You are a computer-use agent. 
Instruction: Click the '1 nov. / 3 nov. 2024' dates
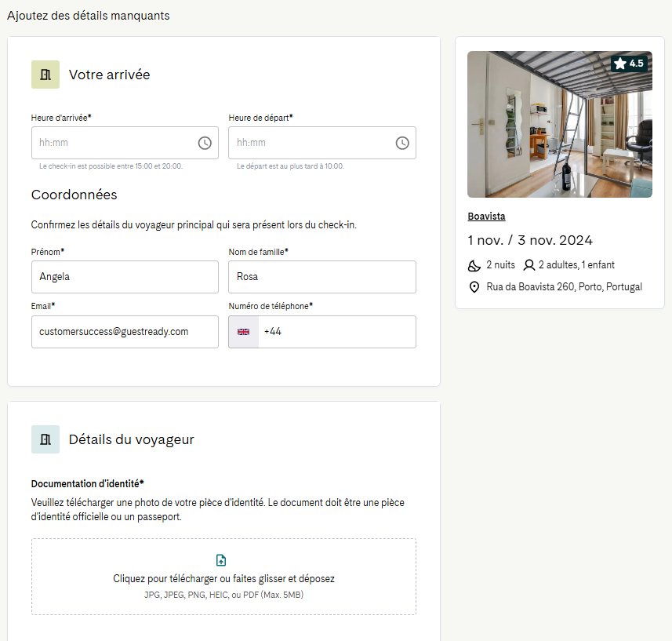(x=530, y=240)
